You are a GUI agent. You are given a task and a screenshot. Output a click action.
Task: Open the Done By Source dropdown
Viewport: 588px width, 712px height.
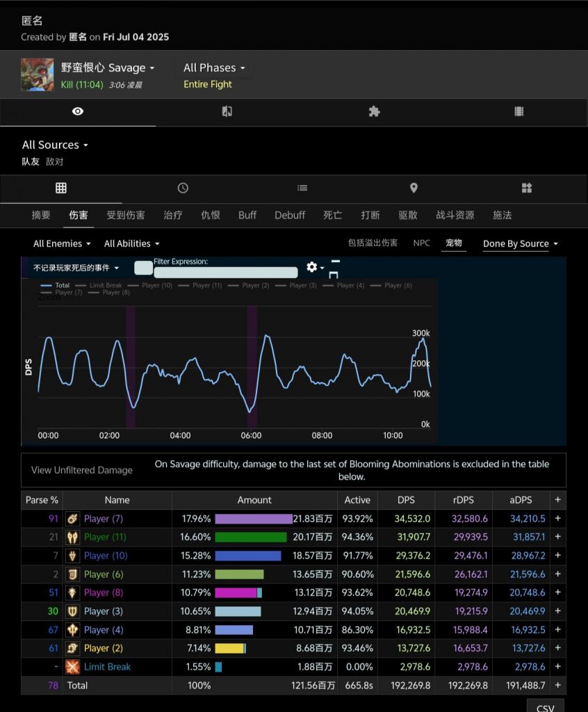(520, 243)
